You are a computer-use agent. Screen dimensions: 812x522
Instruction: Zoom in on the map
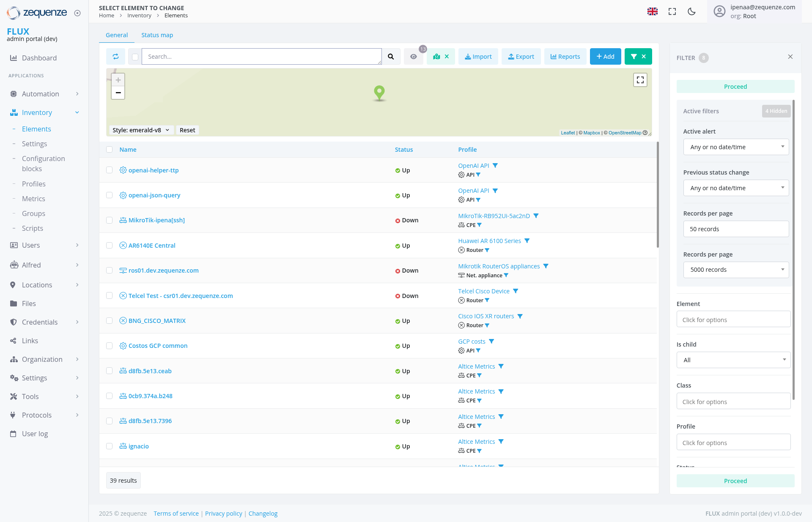click(x=118, y=80)
